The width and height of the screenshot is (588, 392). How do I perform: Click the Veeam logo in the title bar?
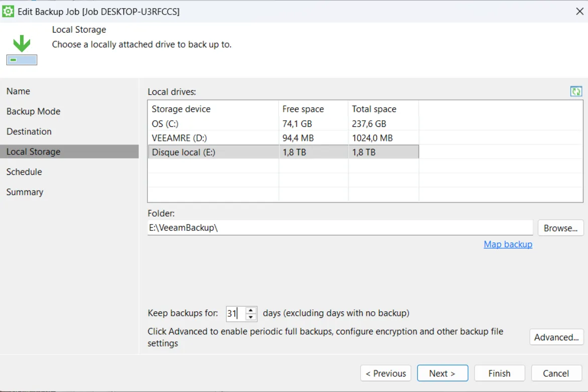point(8,11)
